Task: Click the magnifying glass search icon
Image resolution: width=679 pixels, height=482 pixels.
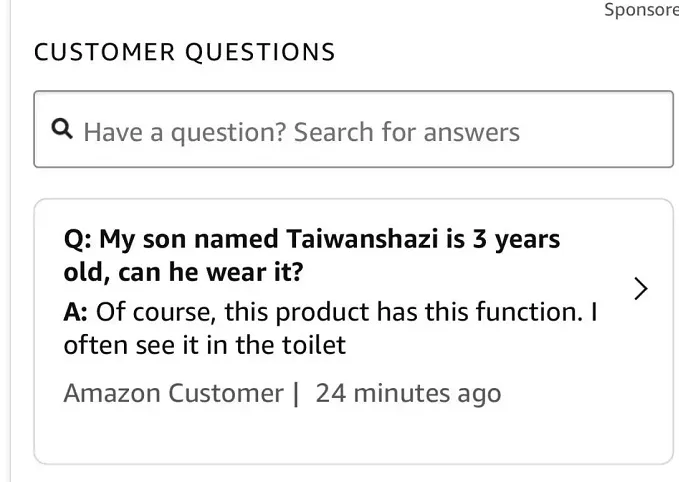Action: 62,129
